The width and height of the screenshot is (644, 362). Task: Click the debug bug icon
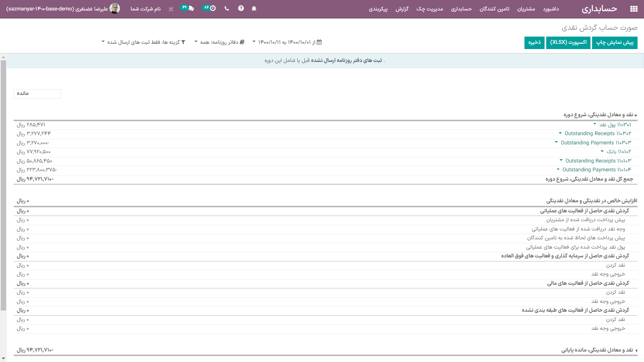pos(254,8)
